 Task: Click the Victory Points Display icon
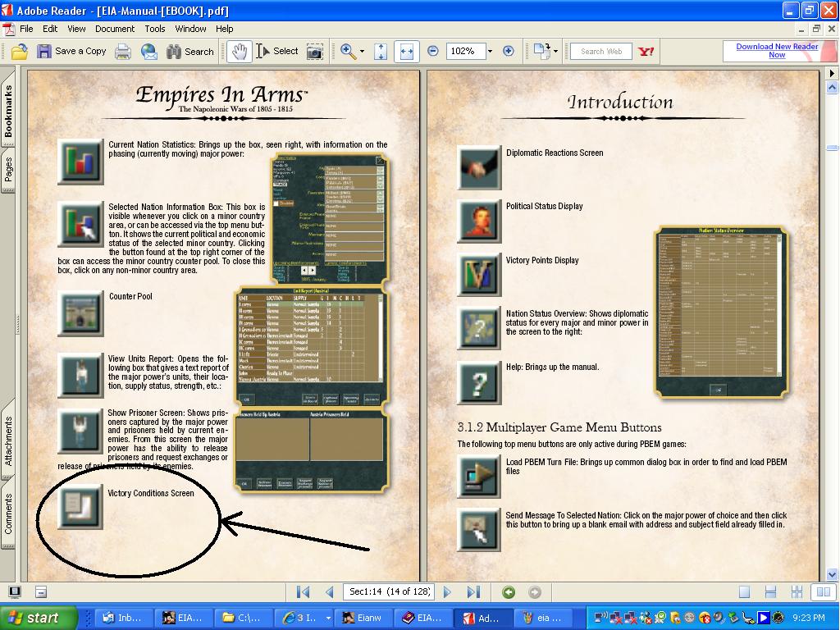479,275
